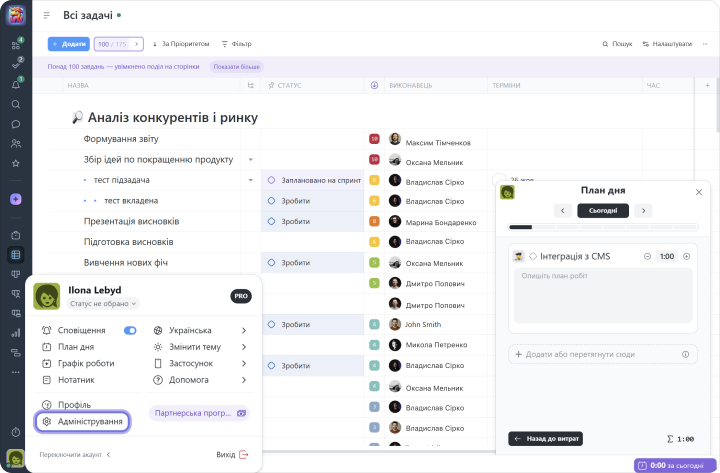Open favorites star icon in sidebar
Viewport: 720px width, 473px height.
click(x=15, y=162)
